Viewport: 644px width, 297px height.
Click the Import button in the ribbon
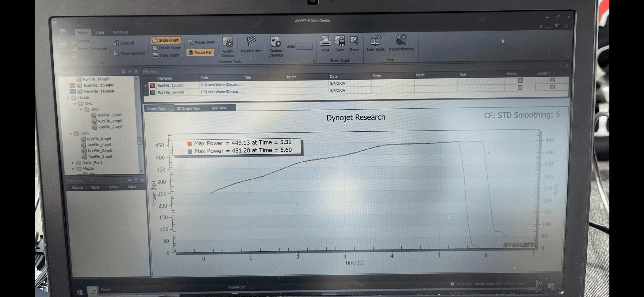click(x=80, y=41)
